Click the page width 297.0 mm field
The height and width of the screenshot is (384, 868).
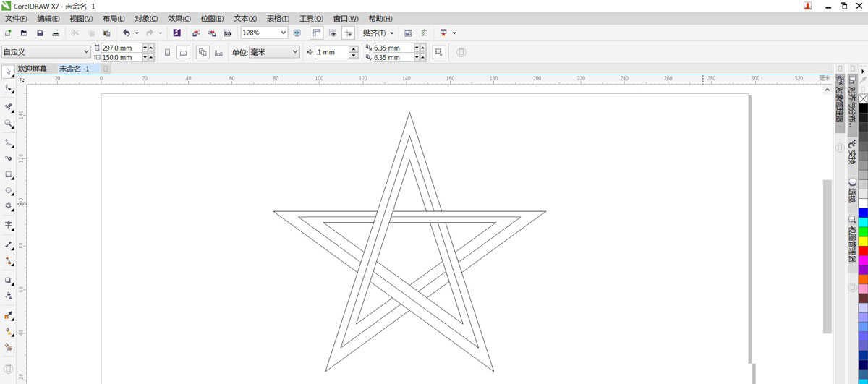coord(120,48)
